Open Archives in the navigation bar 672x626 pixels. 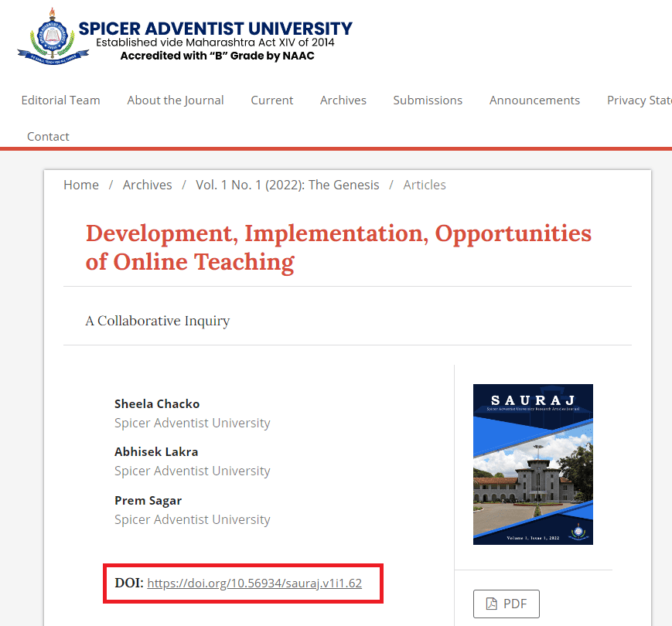click(x=343, y=100)
